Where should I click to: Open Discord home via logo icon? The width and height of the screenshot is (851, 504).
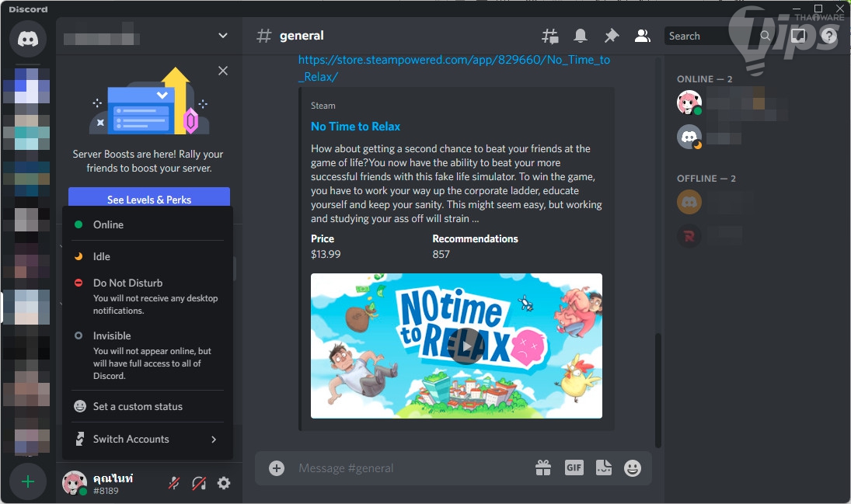click(x=28, y=39)
